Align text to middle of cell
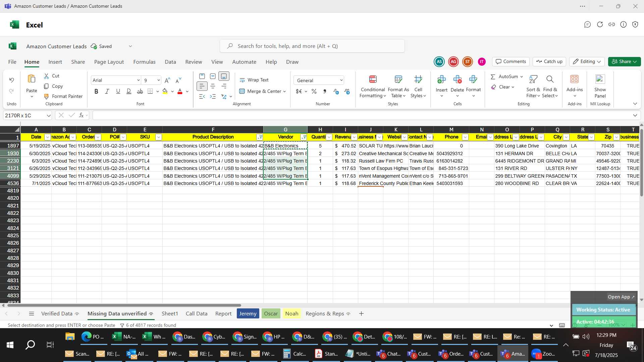The image size is (644, 362). tap(213, 76)
